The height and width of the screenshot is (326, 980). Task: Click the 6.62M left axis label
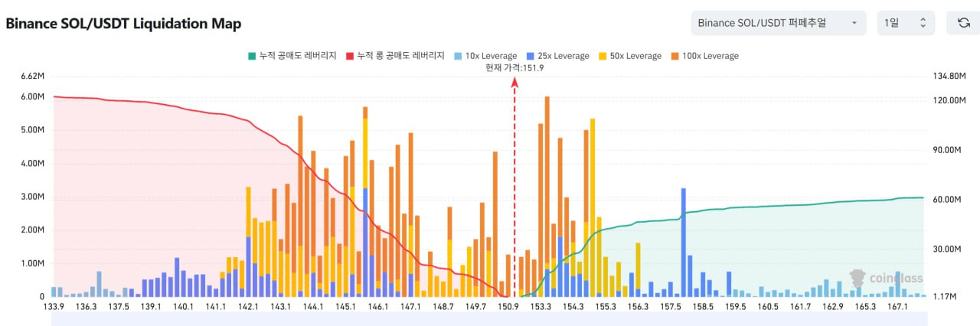(33, 77)
